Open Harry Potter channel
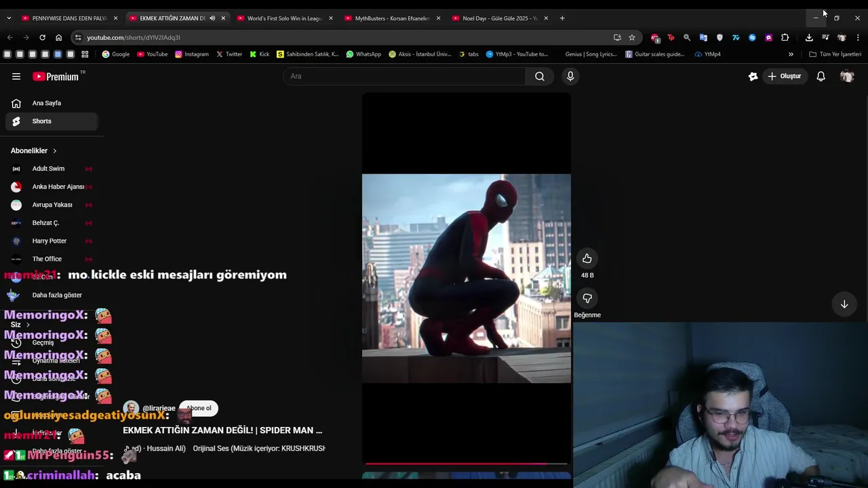This screenshot has width=868, height=488. point(52,241)
